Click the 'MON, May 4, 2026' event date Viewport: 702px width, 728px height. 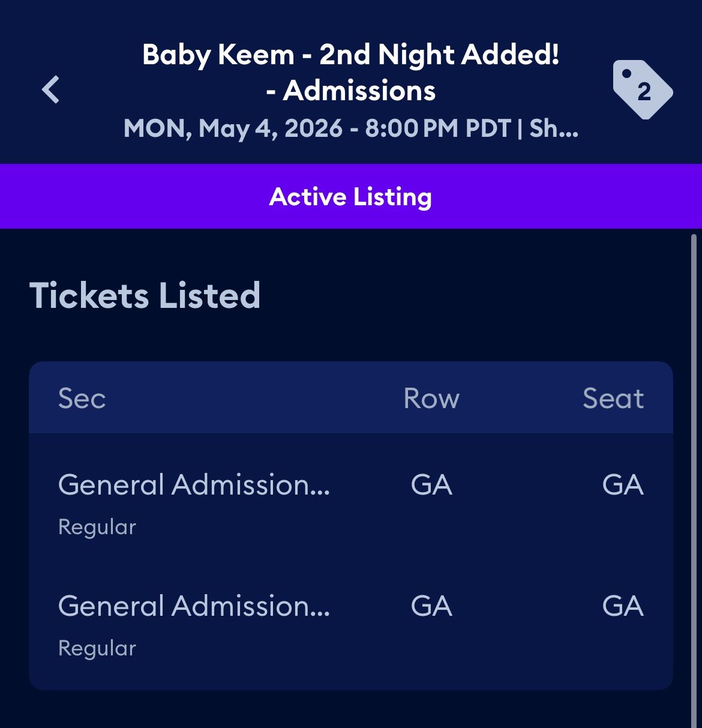(x=233, y=128)
